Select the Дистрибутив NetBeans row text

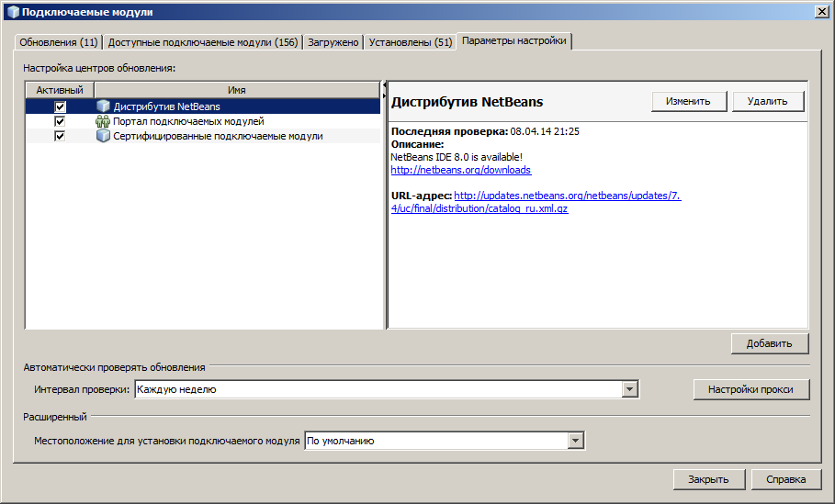tap(166, 106)
